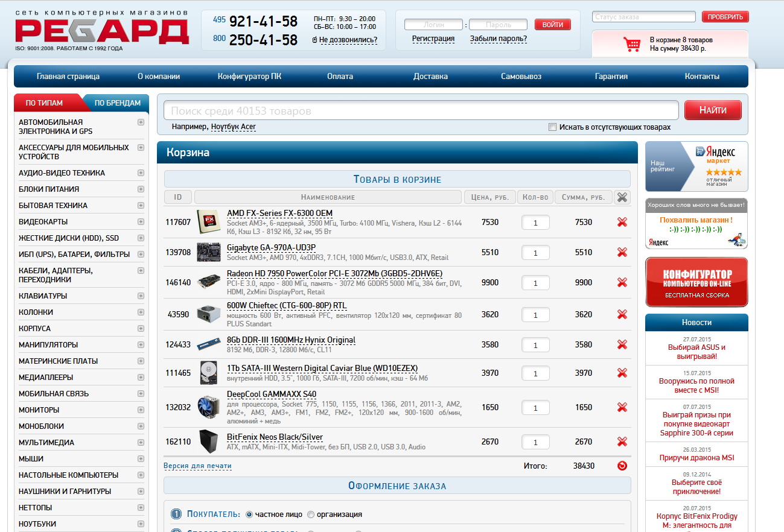Viewport: 784px width, 532px height.
Task: Expand the Видеокарты category
Action: pos(141,221)
